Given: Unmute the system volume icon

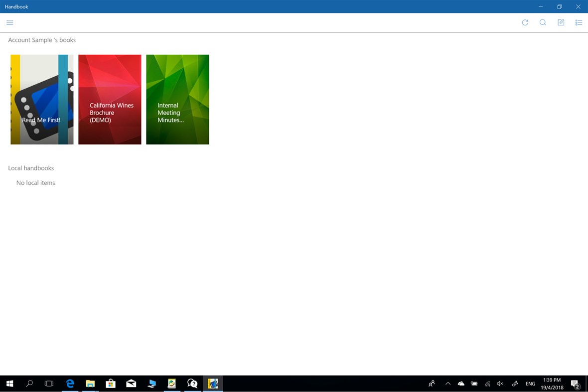Looking at the screenshot, I should (x=500, y=384).
